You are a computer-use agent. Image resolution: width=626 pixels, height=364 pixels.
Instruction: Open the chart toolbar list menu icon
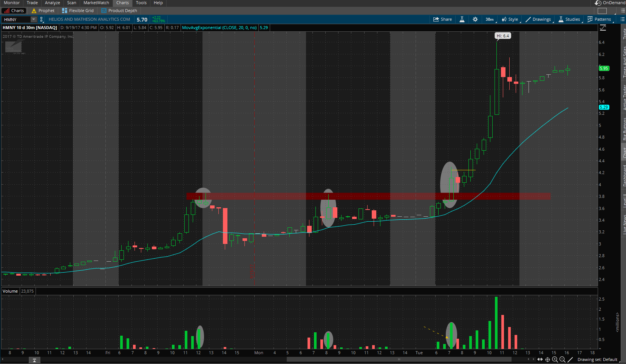pyautogui.click(x=622, y=19)
